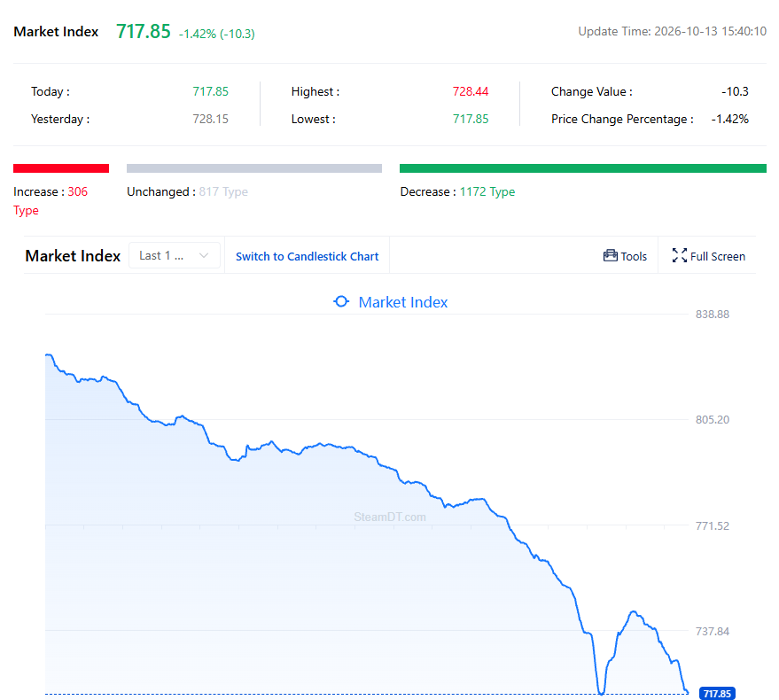This screenshot has width=779, height=700.
Task: Click the 838.88 axis label
Action: (713, 314)
